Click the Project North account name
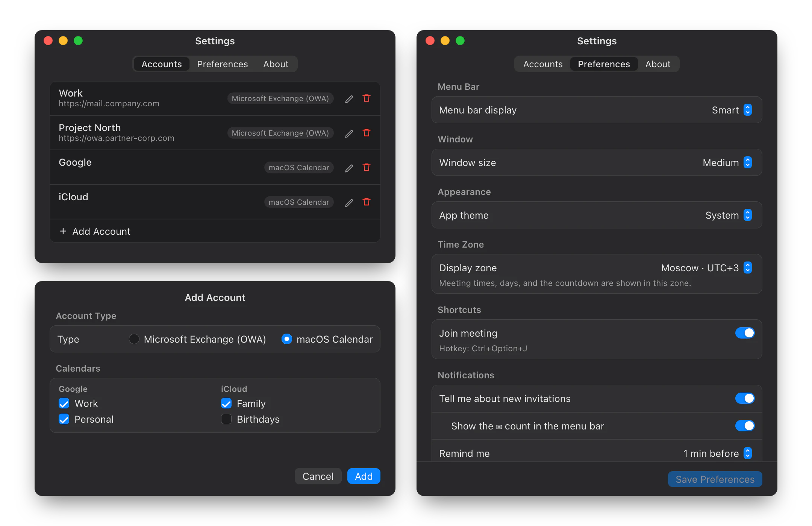The height and width of the screenshot is (526, 812). (x=90, y=128)
